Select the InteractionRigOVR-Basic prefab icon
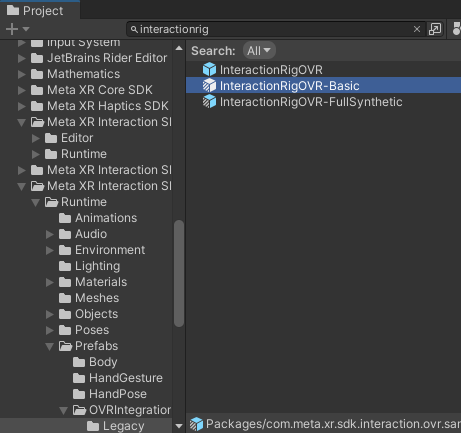The height and width of the screenshot is (433, 461). 209,86
